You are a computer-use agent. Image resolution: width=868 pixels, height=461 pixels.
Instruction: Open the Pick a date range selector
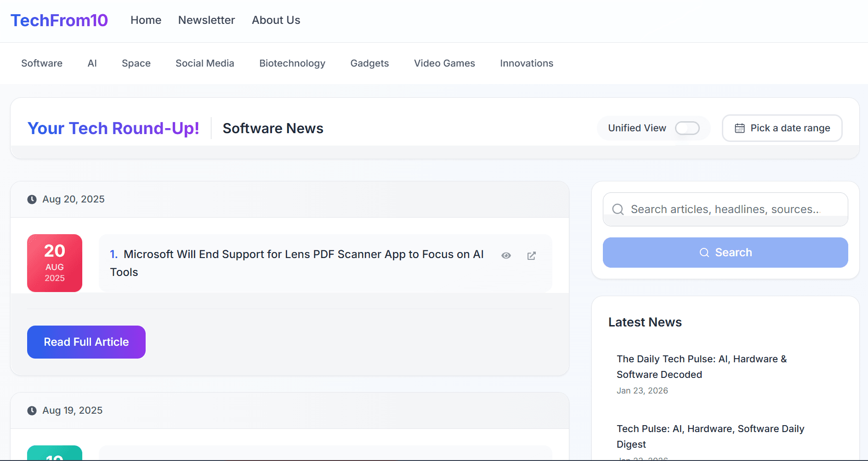pos(782,128)
